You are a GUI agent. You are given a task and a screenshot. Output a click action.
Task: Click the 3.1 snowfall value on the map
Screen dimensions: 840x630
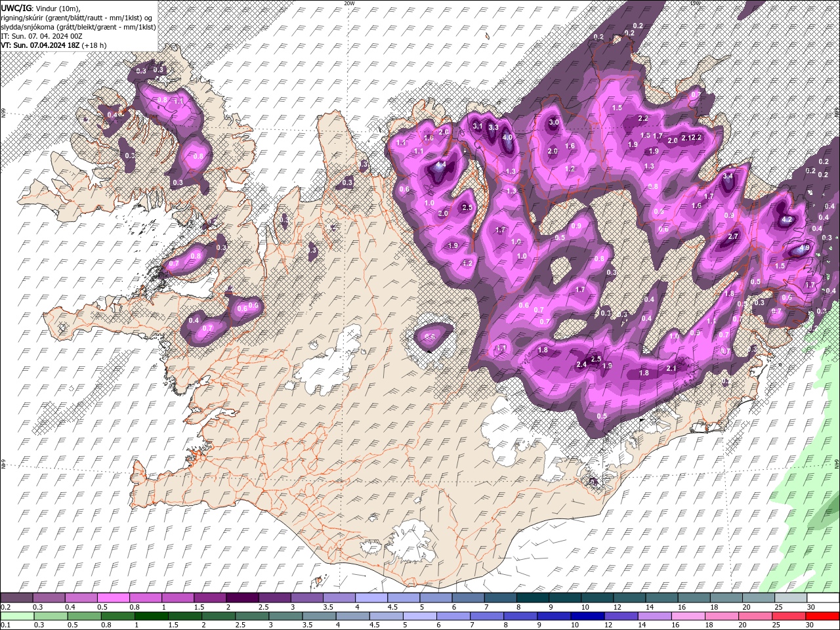[x=478, y=126]
